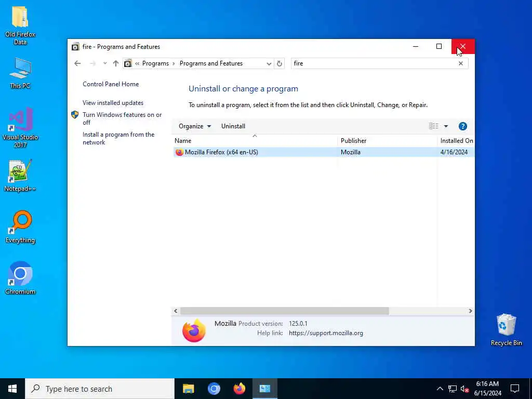Click Install a program from the network

coord(118,138)
